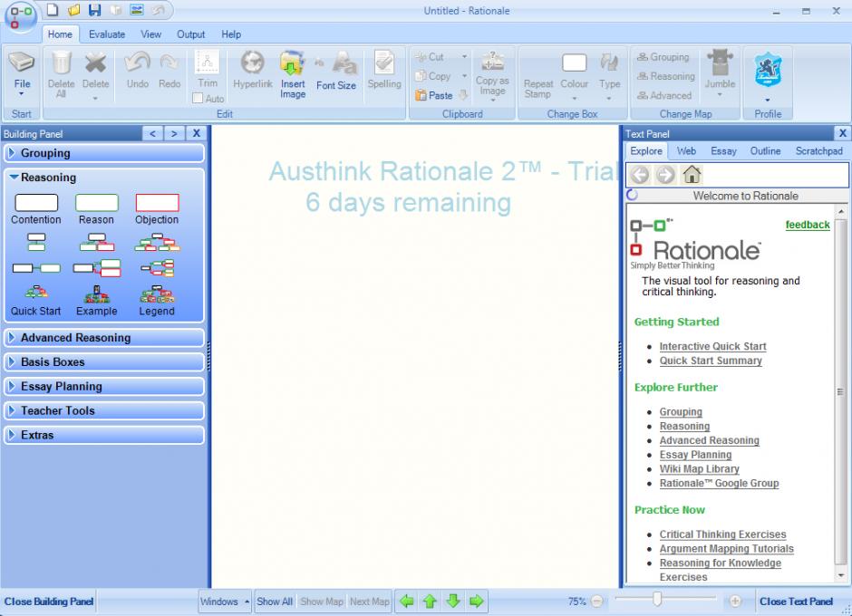Expand the Essay Planning section

click(104, 387)
